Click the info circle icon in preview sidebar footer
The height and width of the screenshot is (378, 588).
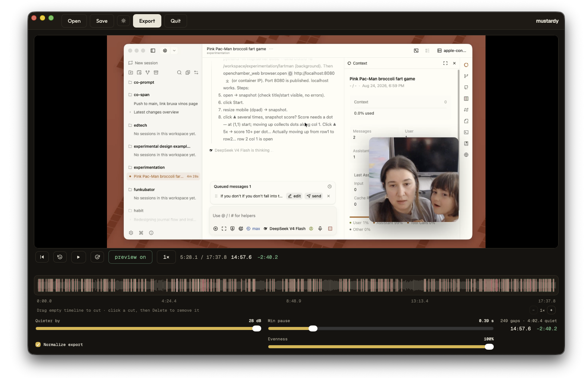pyautogui.click(x=151, y=233)
